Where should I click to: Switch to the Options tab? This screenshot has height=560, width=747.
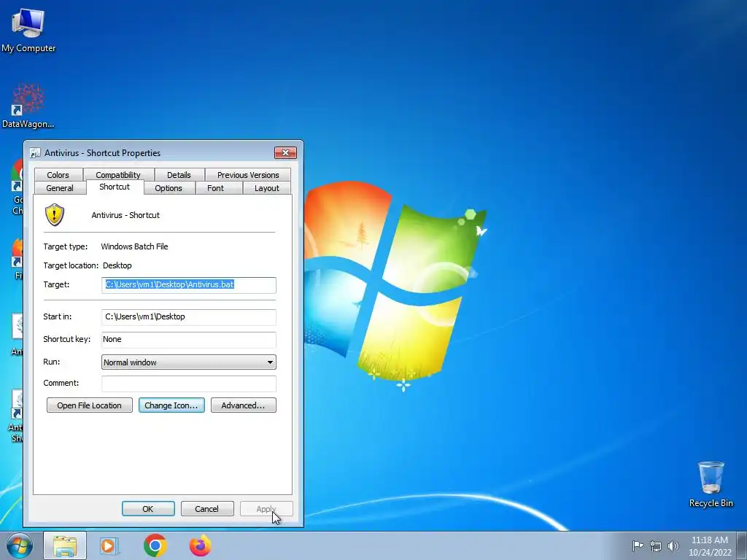[x=169, y=188]
